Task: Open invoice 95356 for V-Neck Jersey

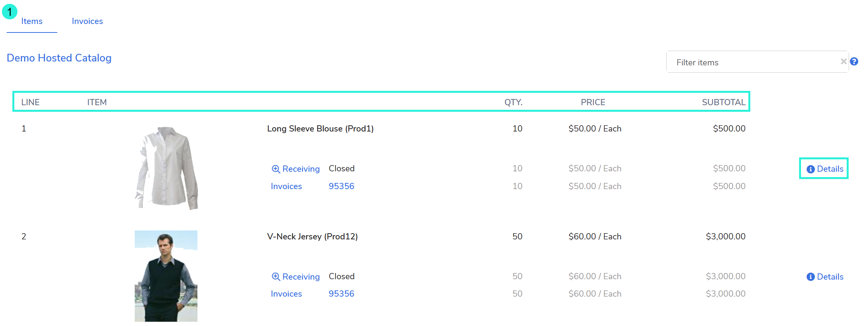Action: point(341,294)
